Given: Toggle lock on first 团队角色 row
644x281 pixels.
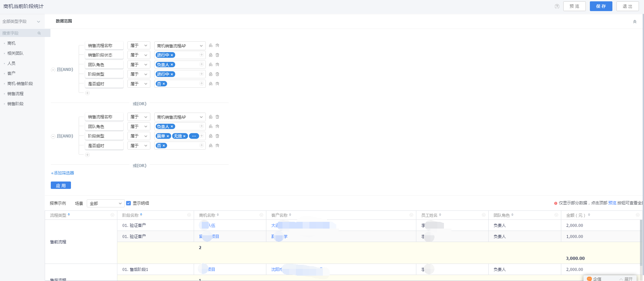Looking at the screenshot, I should (x=211, y=65).
